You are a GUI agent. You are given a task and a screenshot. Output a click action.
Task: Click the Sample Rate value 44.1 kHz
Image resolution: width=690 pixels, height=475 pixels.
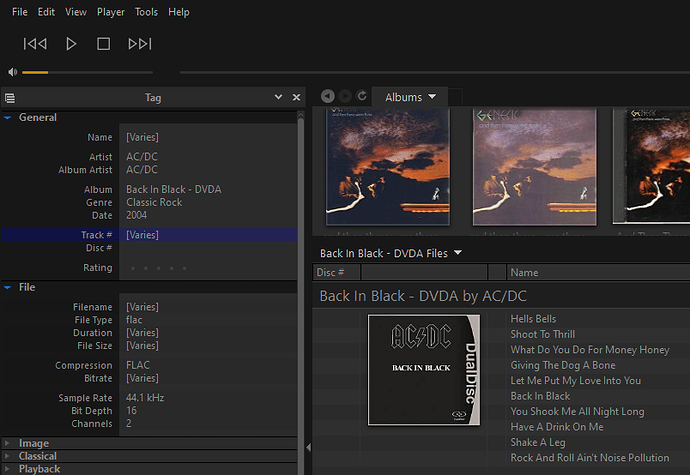tap(145, 398)
